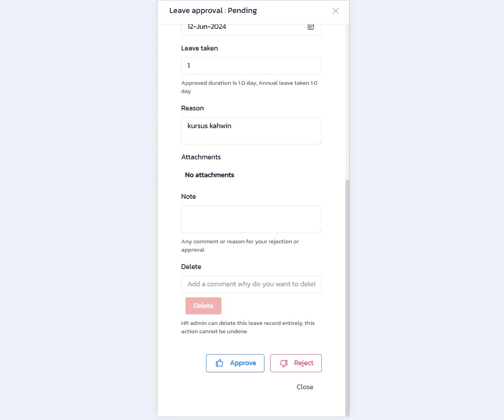
Task: Click into the Reason text area
Action: (251, 131)
